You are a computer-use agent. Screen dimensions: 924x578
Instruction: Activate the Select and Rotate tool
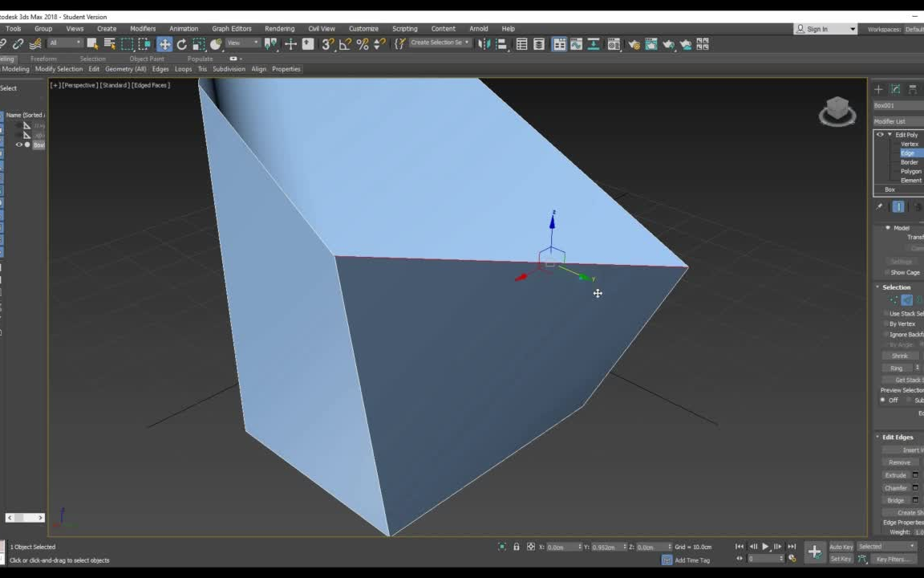tap(182, 44)
